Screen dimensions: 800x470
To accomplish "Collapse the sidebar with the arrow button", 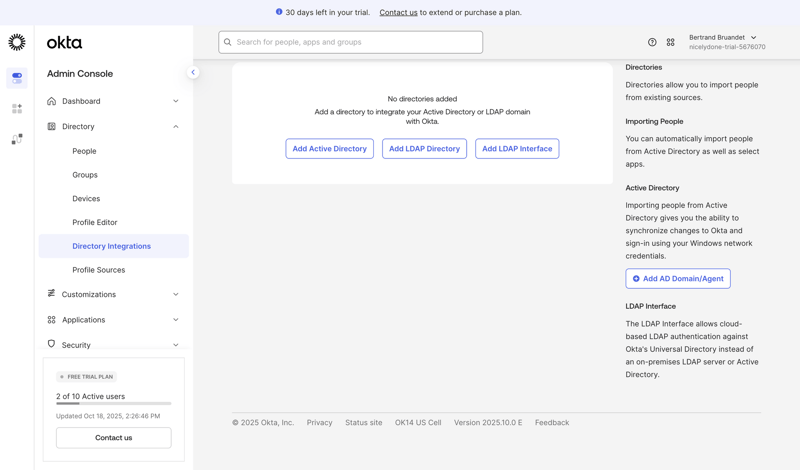I will [x=193, y=72].
